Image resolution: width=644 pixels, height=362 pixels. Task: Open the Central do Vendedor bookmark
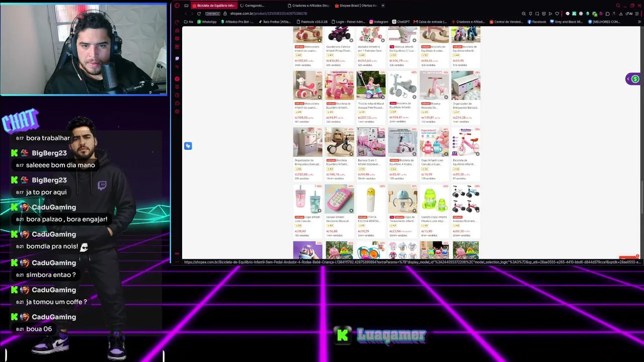pyautogui.click(x=506, y=22)
